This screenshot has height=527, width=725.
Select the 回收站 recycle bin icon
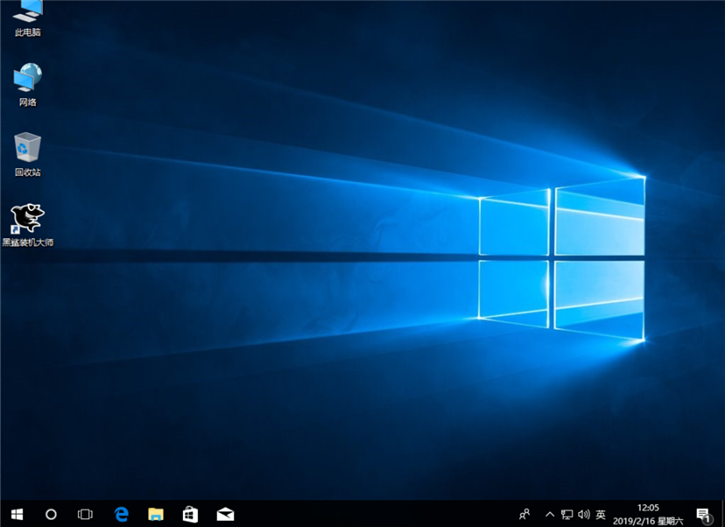(28, 154)
